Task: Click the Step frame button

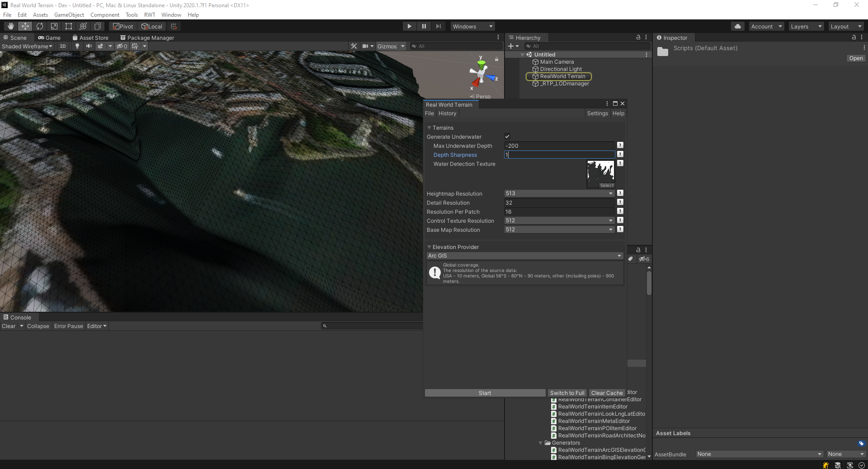Action: (439, 26)
